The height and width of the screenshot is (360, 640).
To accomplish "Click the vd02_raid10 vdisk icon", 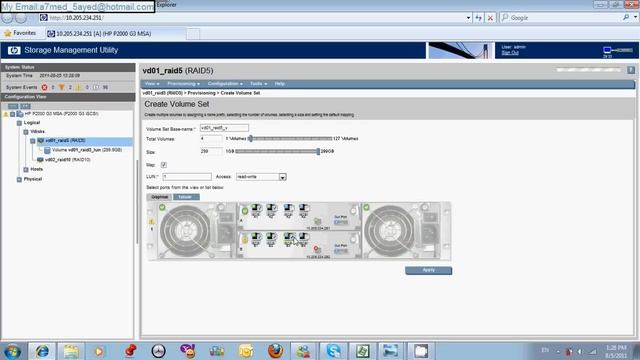I will 40,160.
